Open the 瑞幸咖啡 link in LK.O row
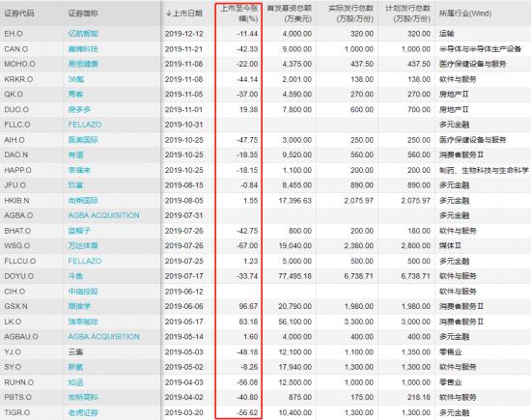Screen dimensions: 531x420 pos(83,322)
